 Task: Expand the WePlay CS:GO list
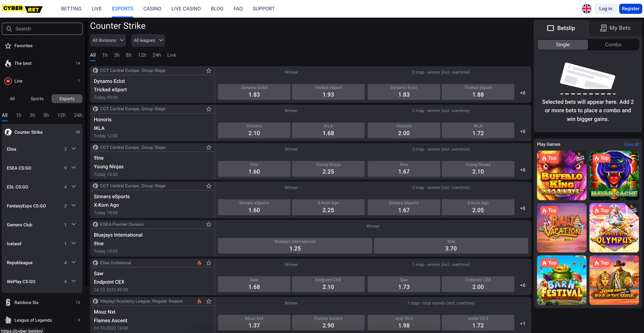click(73, 281)
